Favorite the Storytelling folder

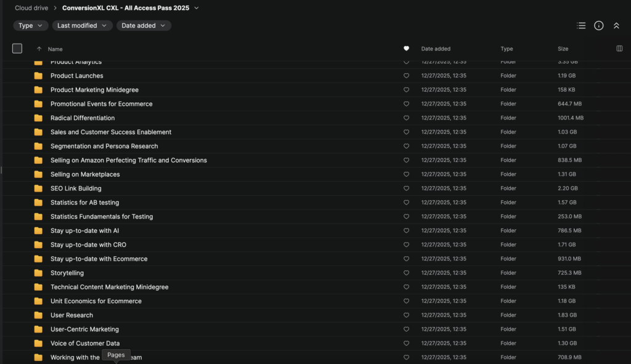point(406,273)
